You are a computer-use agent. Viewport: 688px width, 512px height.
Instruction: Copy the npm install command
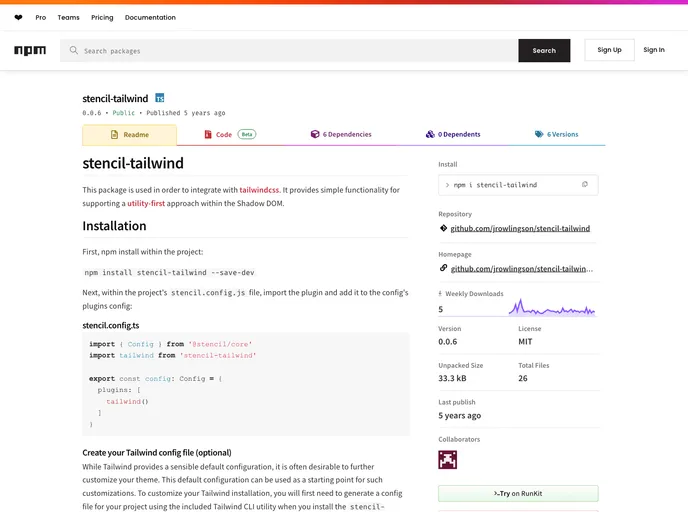584,184
